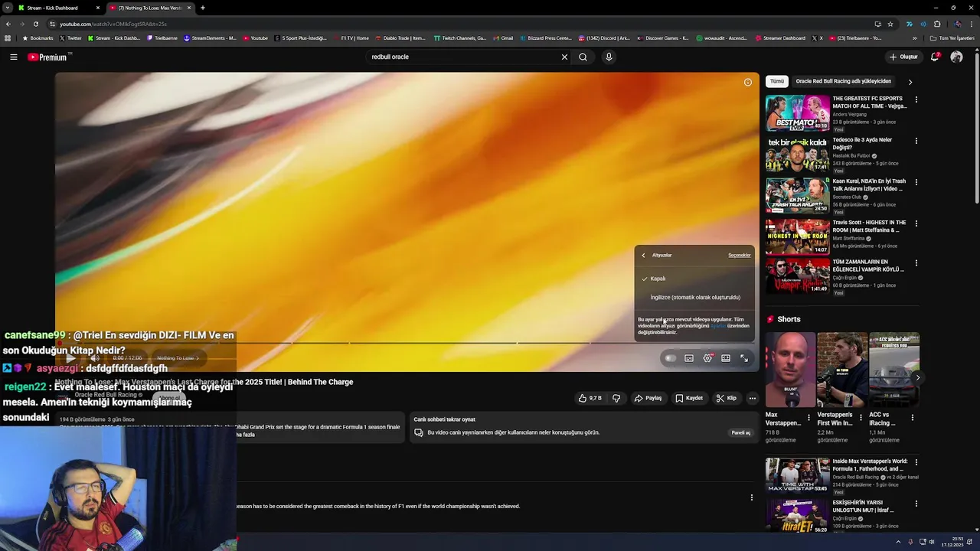Share video via Paylaş button

[648, 398]
